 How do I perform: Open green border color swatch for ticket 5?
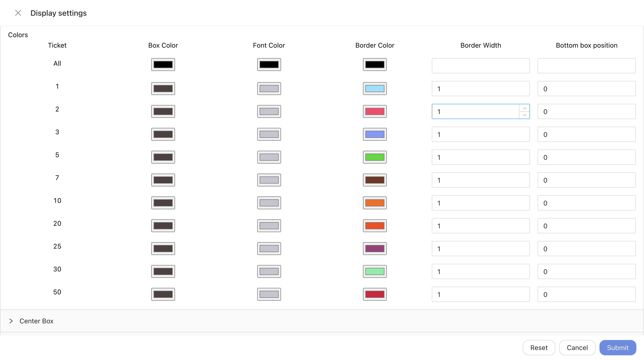tap(374, 157)
